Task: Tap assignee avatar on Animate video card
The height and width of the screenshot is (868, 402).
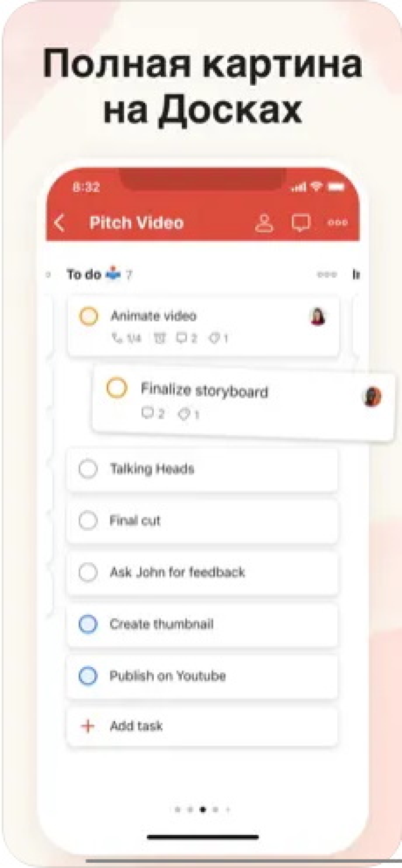Action: coord(318,317)
